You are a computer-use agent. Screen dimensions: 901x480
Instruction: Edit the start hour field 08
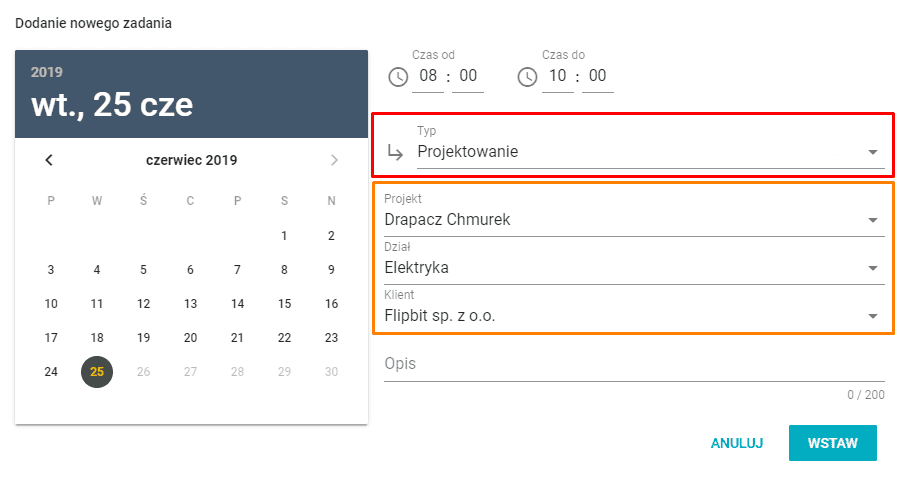tap(428, 77)
